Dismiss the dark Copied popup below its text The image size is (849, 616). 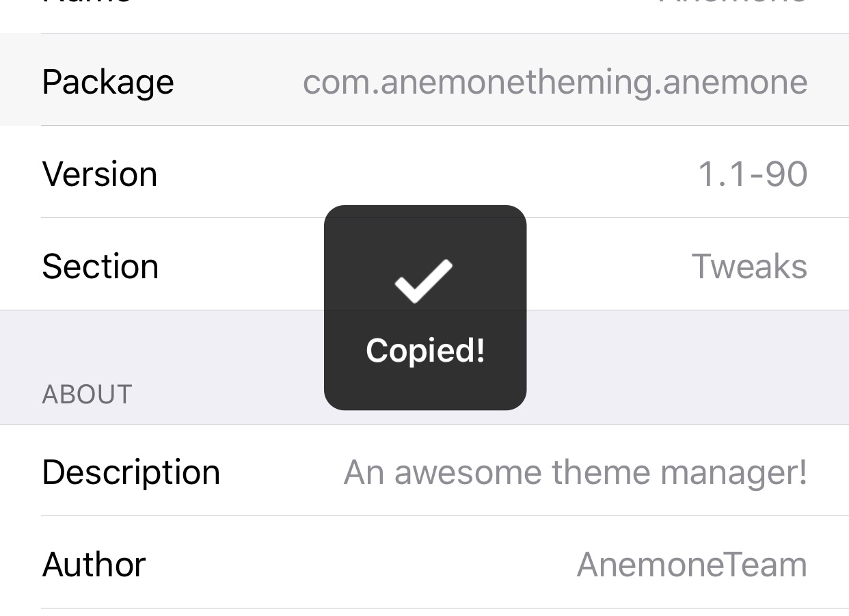pos(425,390)
